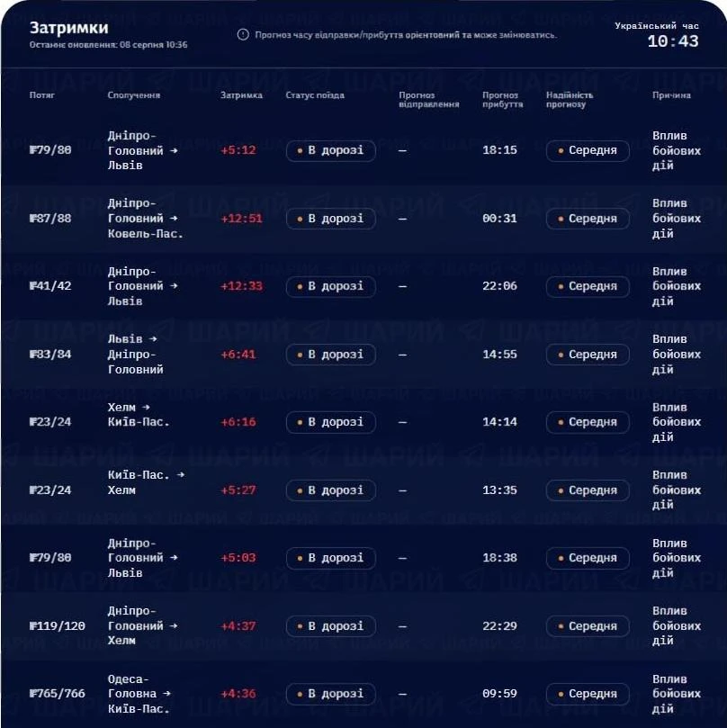727x728 pixels.
Task: Click the Потяг column header
Action: [41, 95]
